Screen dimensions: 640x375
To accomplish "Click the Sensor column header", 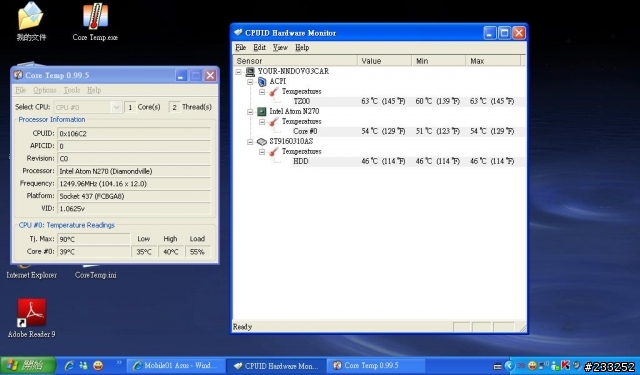I will coord(296,61).
